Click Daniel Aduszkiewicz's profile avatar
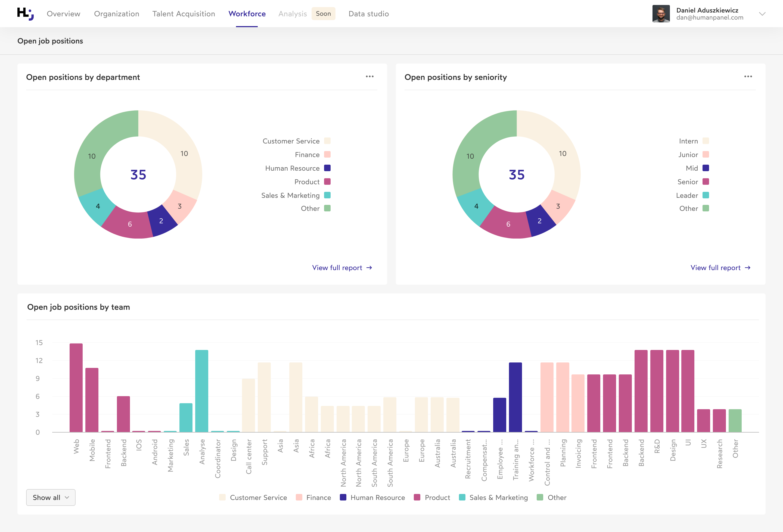 point(661,14)
